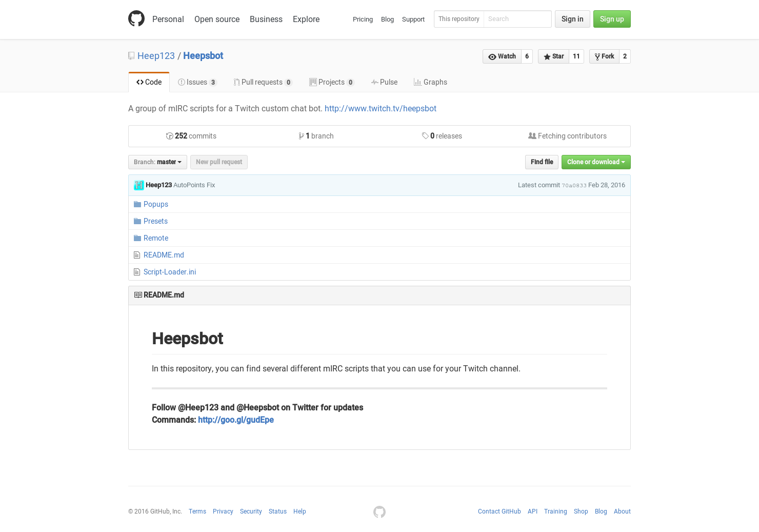Click the releases tag icon
Screen dimensions: 759x532
pyautogui.click(x=426, y=136)
